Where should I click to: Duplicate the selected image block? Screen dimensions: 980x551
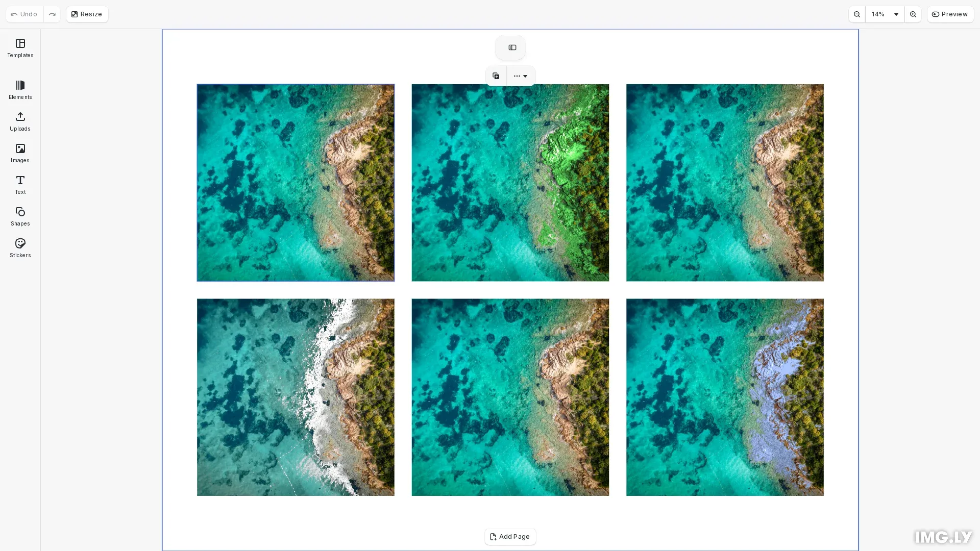[x=496, y=76]
